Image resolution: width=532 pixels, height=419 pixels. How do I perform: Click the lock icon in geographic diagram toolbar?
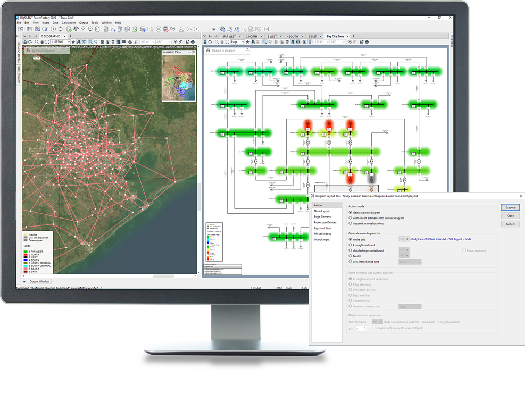point(25,41)
